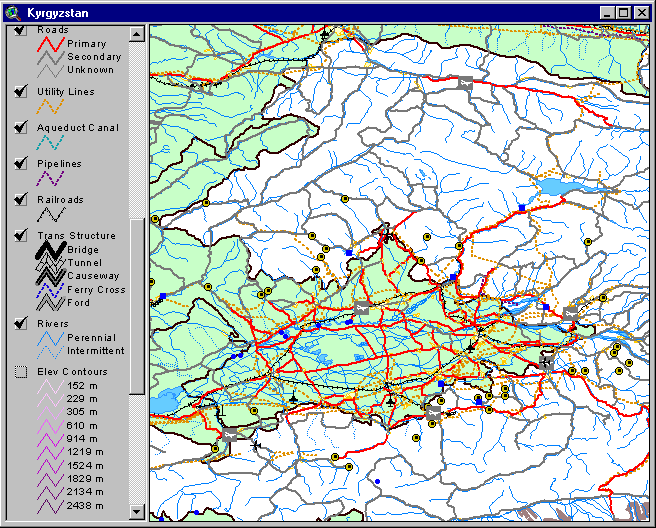Minimize the Kyrgyzstan window
The width and height of the screenshot is (656, 528).
[x=607, y=13]
